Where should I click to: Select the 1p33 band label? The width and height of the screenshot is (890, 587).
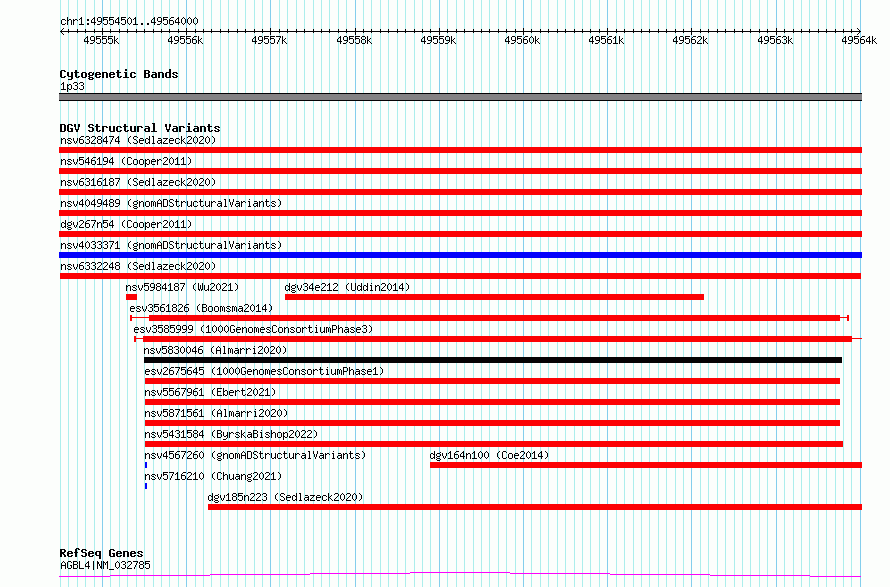pyautogui.click(x=72, y=86)
